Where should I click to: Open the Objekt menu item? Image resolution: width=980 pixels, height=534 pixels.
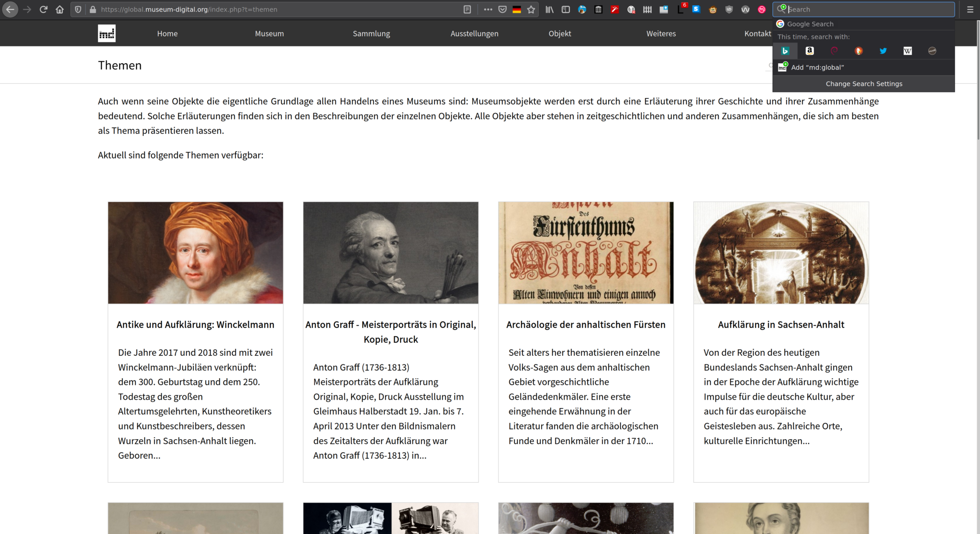point(560,34)
